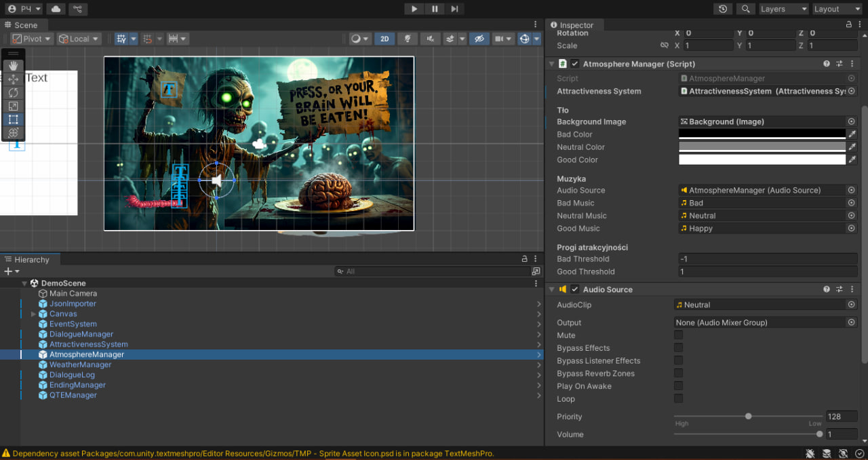Select the Rect tool
The height and width of the screenshot is (460, 868).
pyautogui.click(x=14, y=119)
